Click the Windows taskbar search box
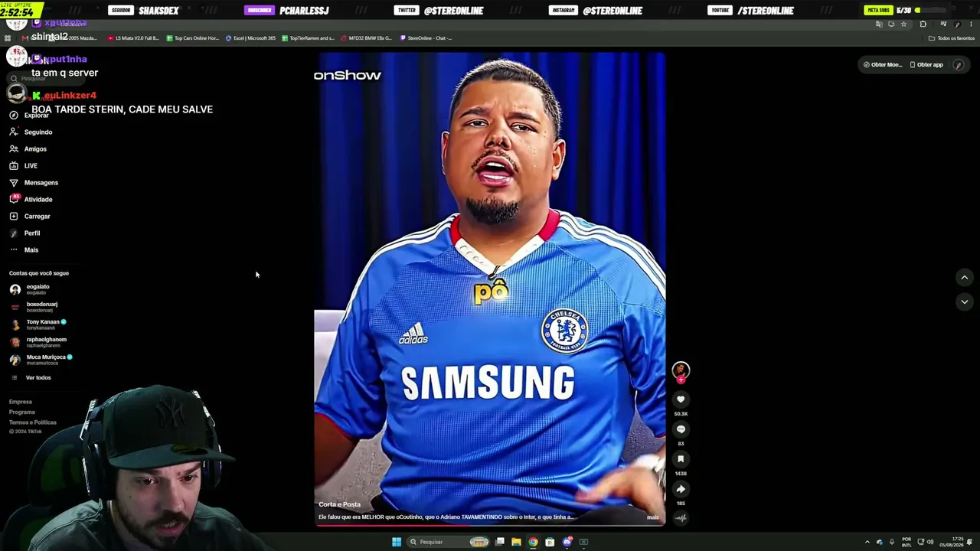Screen dimensions: 980x551 pos(449,542)
